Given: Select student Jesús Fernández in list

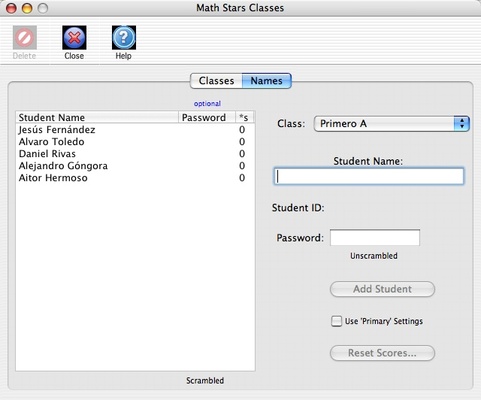Looking at the screenshot, I should 135,130.
